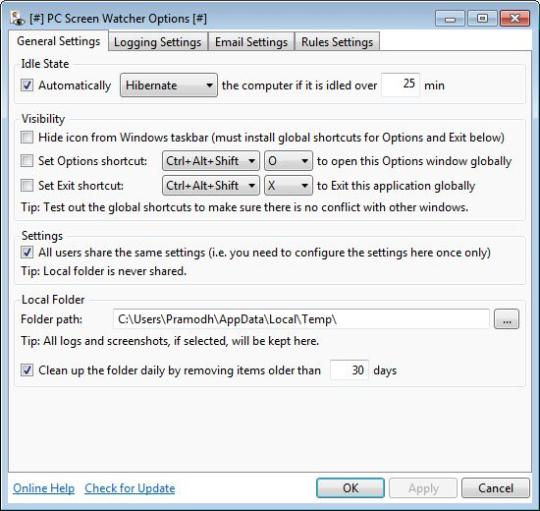Close the PC Screen Watcher Options window

[x=515, y=19]
